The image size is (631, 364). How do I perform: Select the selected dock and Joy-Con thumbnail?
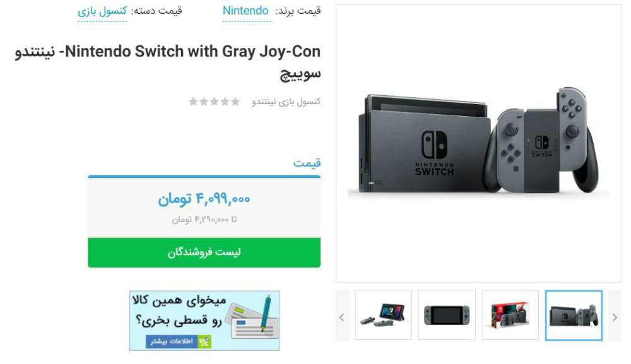click(574, 315)
